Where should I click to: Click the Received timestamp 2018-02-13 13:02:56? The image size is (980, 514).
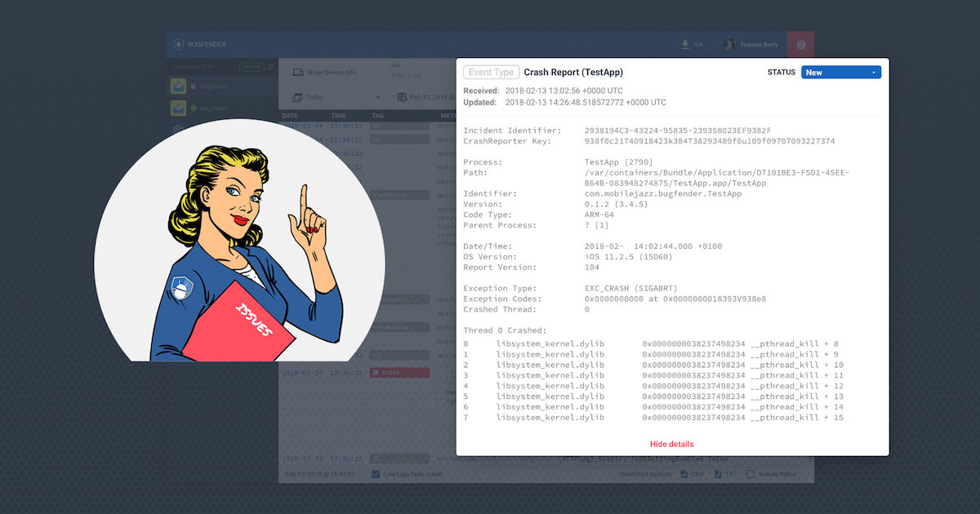[x=563, y=91]
